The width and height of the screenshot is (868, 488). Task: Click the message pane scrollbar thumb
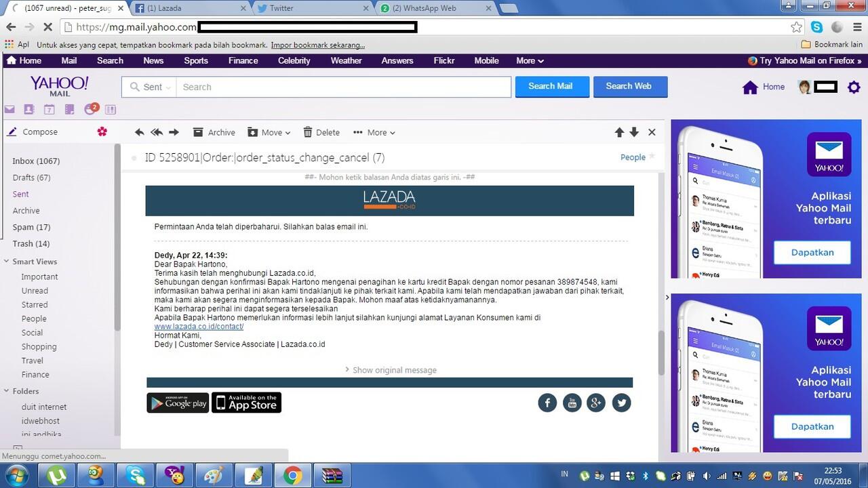662,352
